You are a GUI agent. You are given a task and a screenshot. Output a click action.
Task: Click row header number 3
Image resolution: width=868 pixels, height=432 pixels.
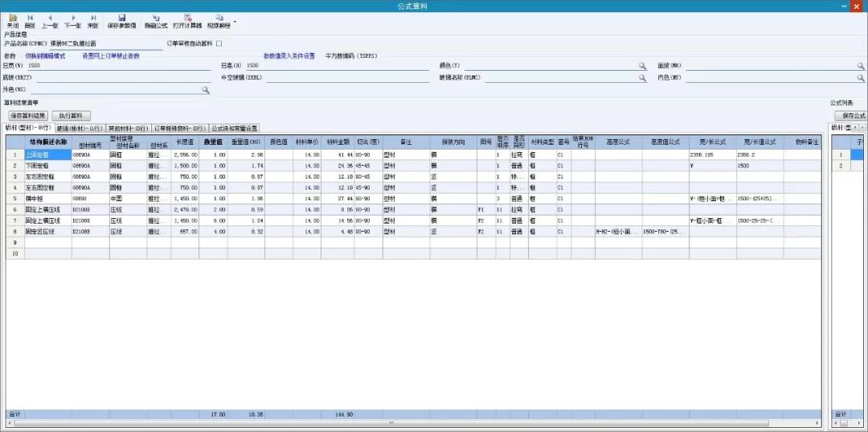[15, 177]
